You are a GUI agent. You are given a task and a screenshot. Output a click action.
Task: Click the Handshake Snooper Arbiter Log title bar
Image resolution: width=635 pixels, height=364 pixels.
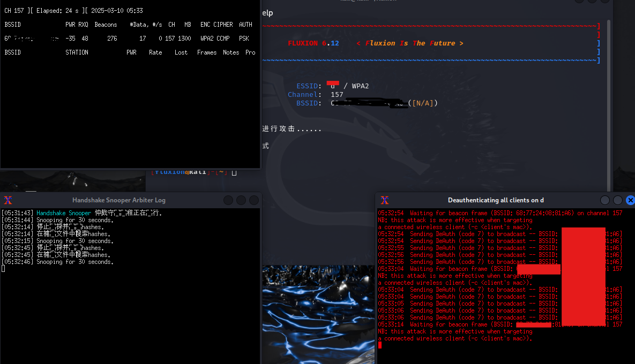pos(118,200)
